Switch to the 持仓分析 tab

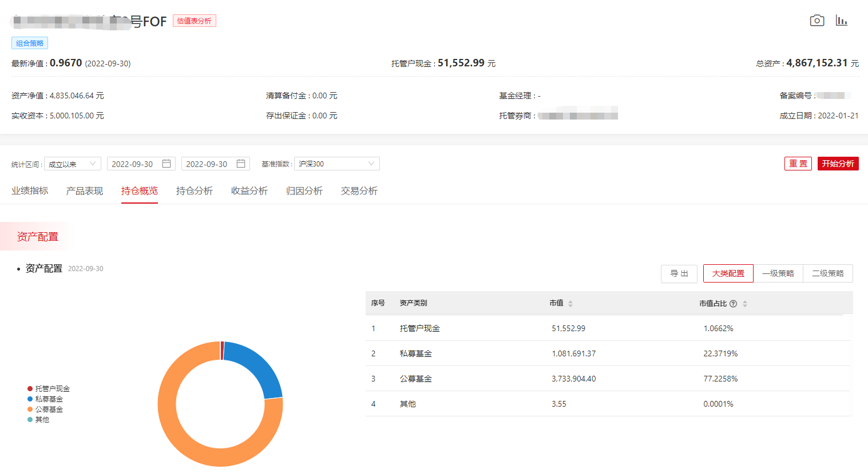pos(195,190)
